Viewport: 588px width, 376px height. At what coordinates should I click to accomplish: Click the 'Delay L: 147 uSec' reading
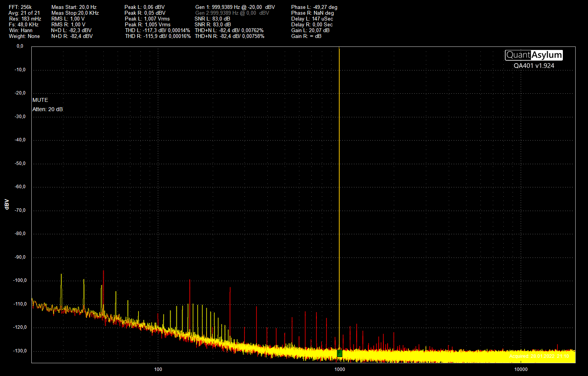[312, 19]
